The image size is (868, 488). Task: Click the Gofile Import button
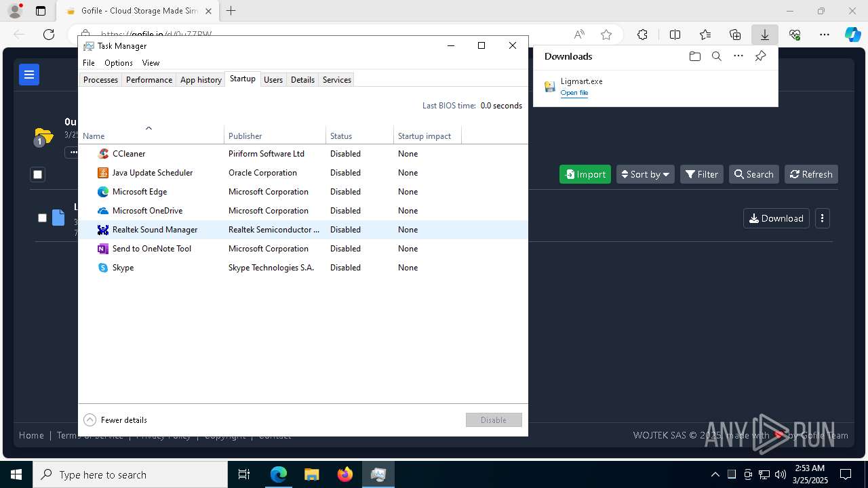tap(585, 174)
